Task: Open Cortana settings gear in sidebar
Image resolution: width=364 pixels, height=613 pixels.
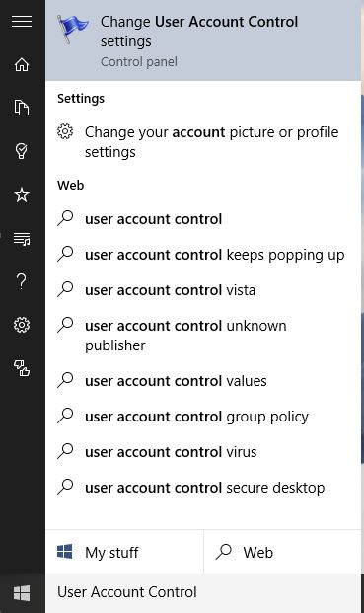Action: pyautogui.click(x=22, y=325)
